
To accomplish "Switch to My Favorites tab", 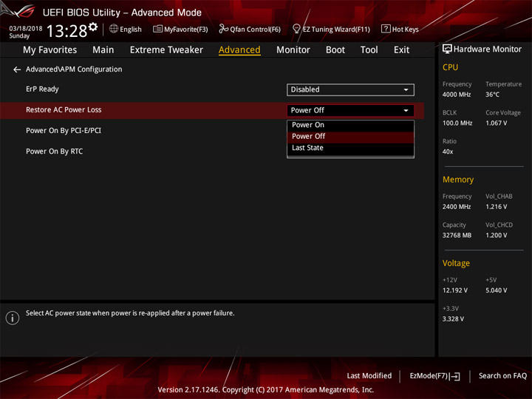I will tap(50, 50).
